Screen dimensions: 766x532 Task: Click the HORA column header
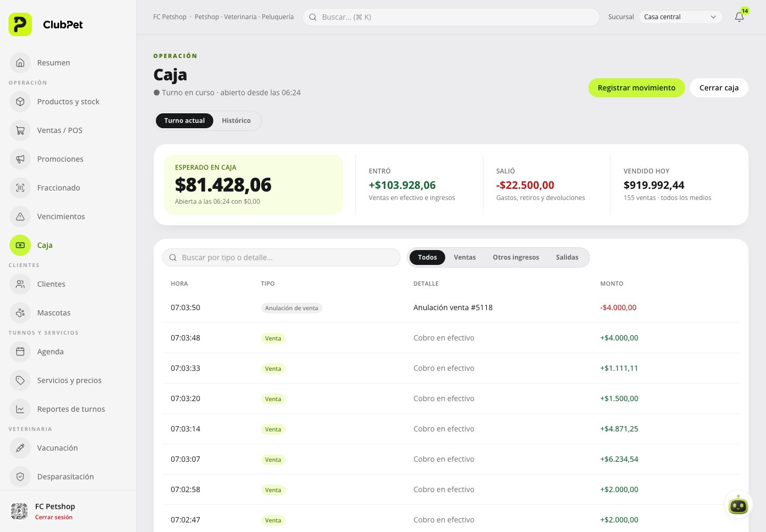point(179,284)
